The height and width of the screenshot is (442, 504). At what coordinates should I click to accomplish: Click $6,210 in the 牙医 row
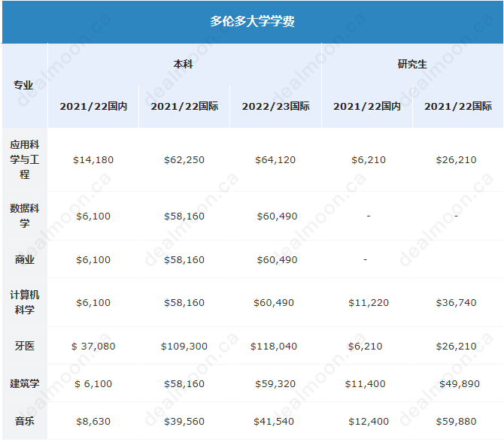tap(365, 347)
